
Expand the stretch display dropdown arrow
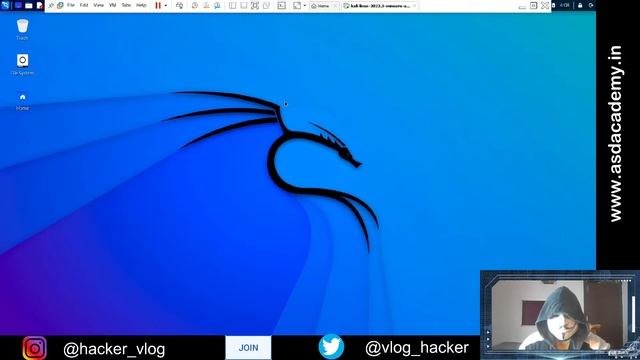304,6
